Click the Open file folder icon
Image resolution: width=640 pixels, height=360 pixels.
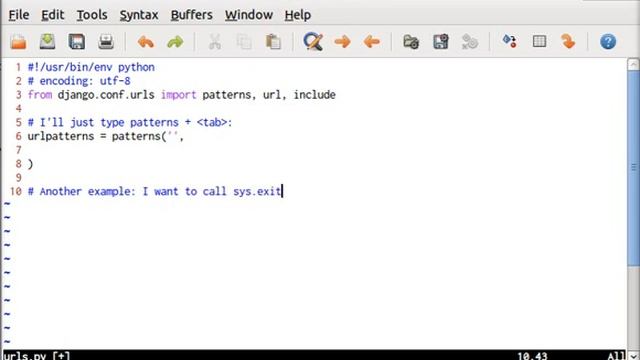click(x=18, y=42)
